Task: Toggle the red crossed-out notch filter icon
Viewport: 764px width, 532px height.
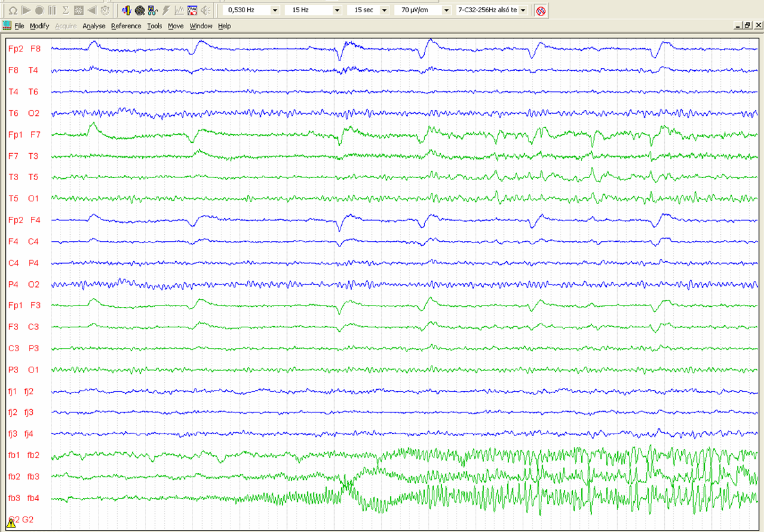Action: coord(541,11)
